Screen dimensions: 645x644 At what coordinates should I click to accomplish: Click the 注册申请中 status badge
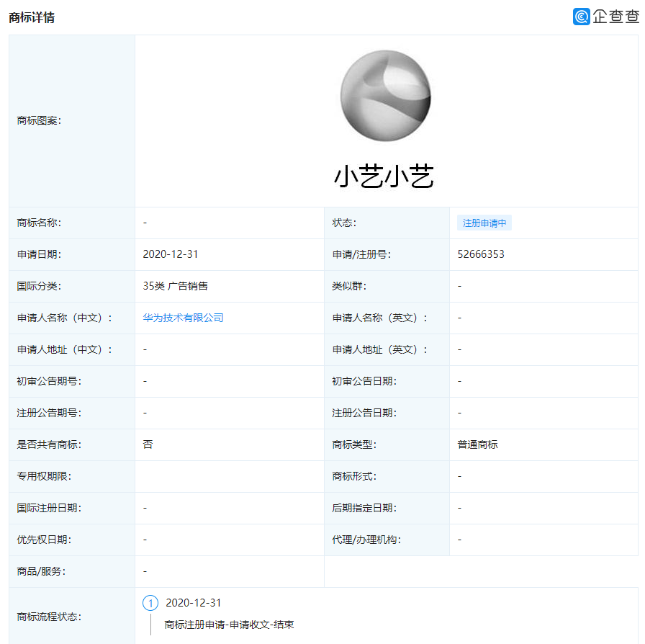pos(484,223)
